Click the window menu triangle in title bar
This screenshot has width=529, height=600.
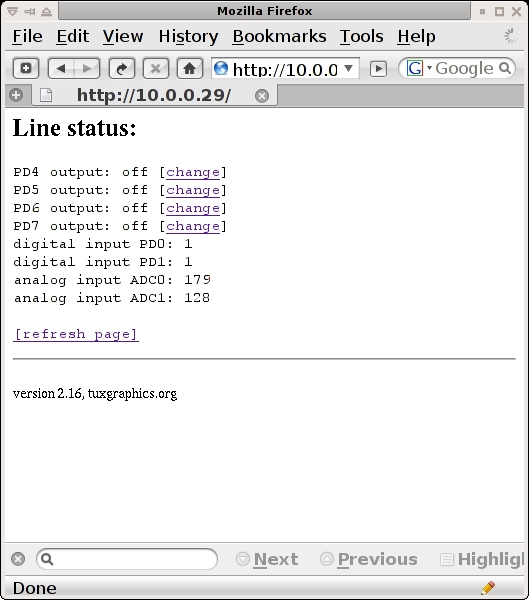[x=12, y=11]
